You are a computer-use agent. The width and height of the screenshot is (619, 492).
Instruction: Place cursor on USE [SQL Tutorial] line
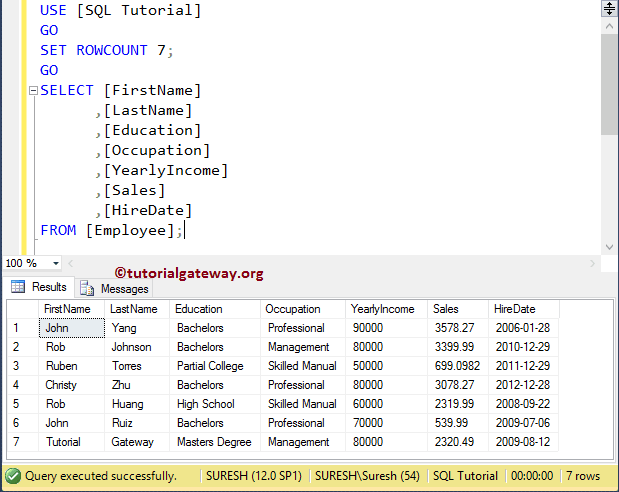(120, 10)
